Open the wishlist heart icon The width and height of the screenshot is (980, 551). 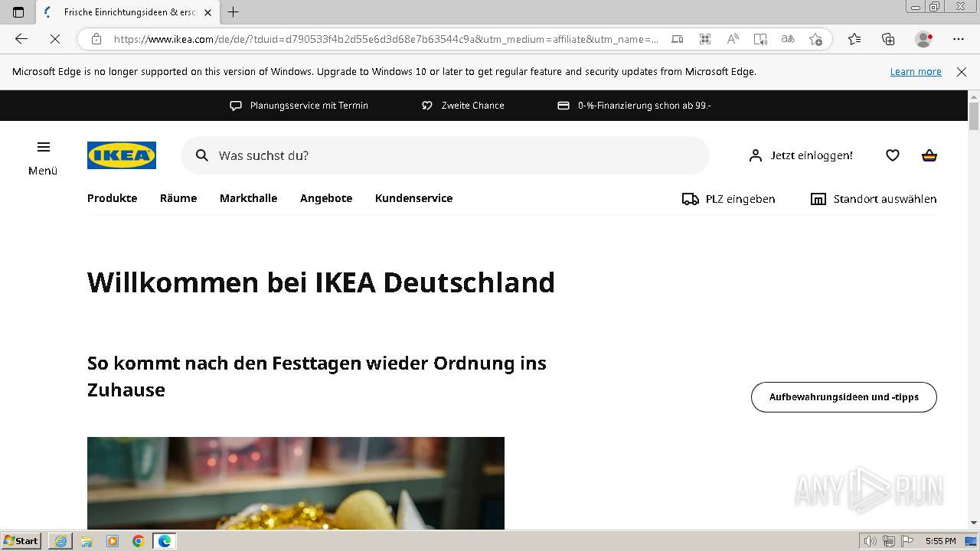tap(893, 155)
